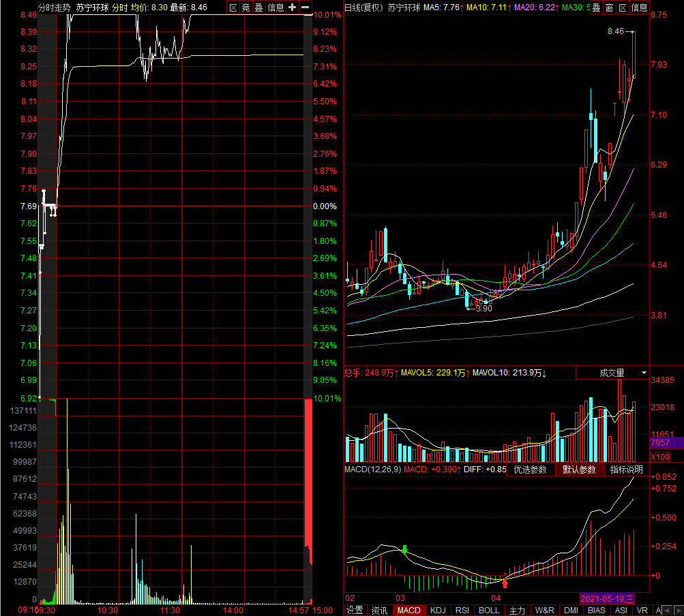This screenshot has width=684, height=616.
Task: Switch to the RSI indicator tab
Action: point(462,611)
